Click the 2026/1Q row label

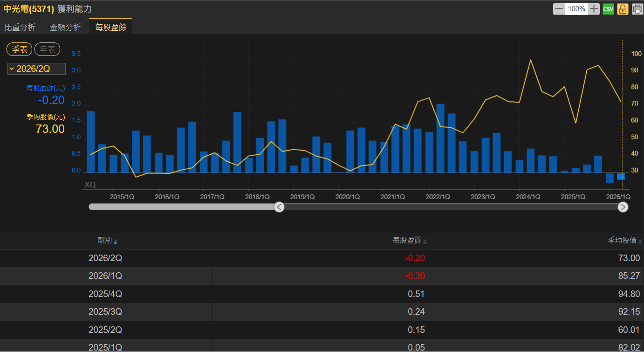click(x=105, y=276)
